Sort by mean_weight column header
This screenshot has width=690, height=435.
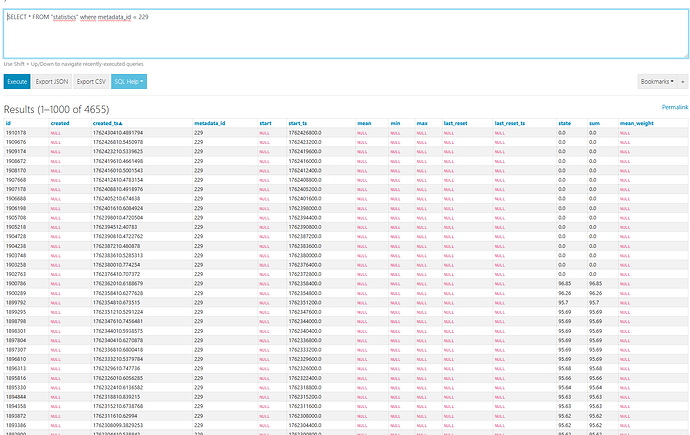click(637, 123)
